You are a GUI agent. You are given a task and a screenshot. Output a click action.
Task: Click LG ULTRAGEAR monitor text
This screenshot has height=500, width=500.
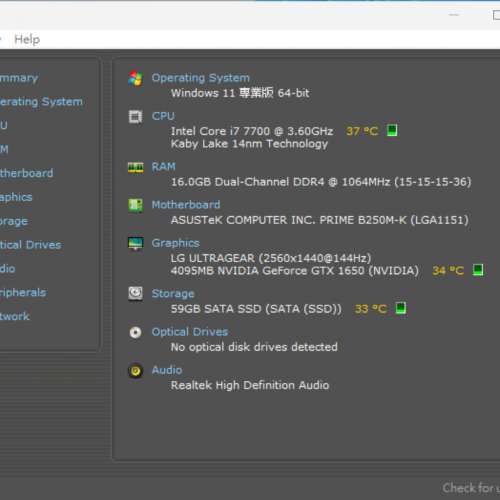271,258
